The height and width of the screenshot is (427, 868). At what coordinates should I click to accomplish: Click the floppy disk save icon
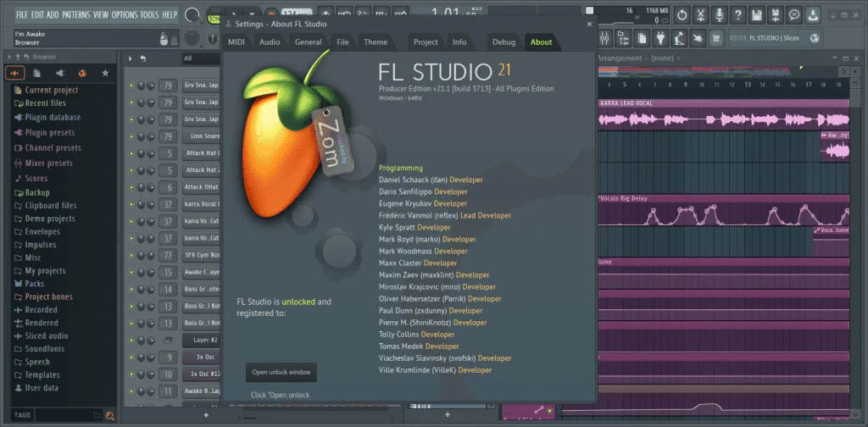point(757,15)
